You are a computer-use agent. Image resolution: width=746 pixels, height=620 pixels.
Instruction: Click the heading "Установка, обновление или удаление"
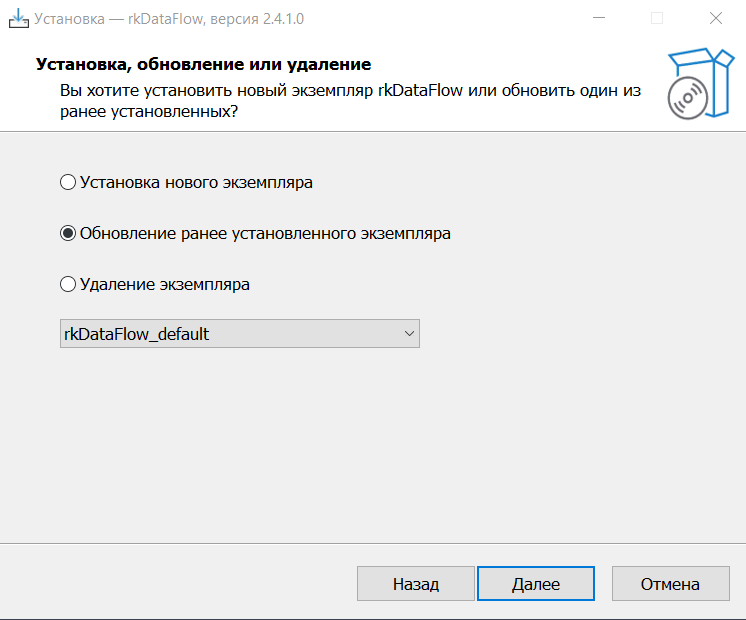click(203, 65)
